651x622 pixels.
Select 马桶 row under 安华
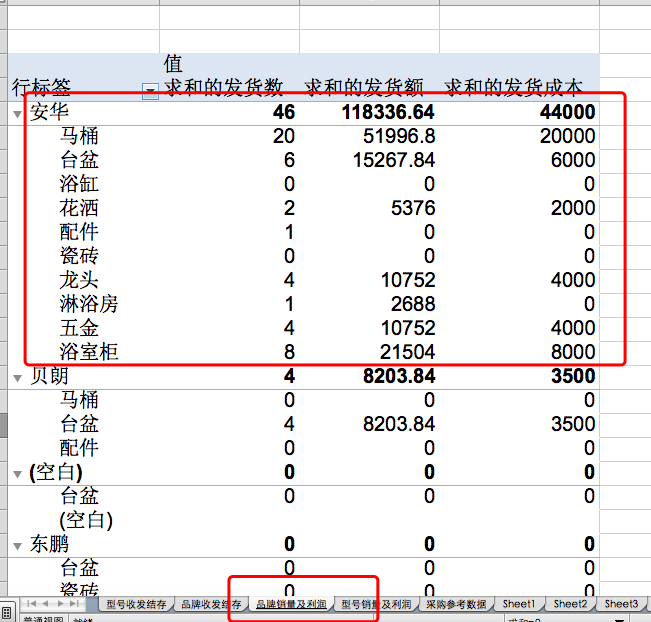(x=79, y=136)
